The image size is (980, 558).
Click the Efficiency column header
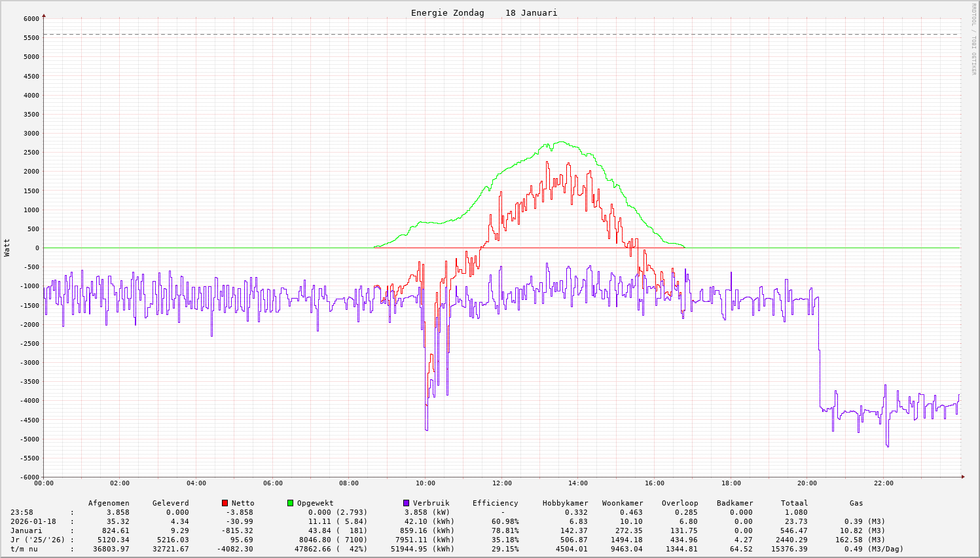point(495,503)
